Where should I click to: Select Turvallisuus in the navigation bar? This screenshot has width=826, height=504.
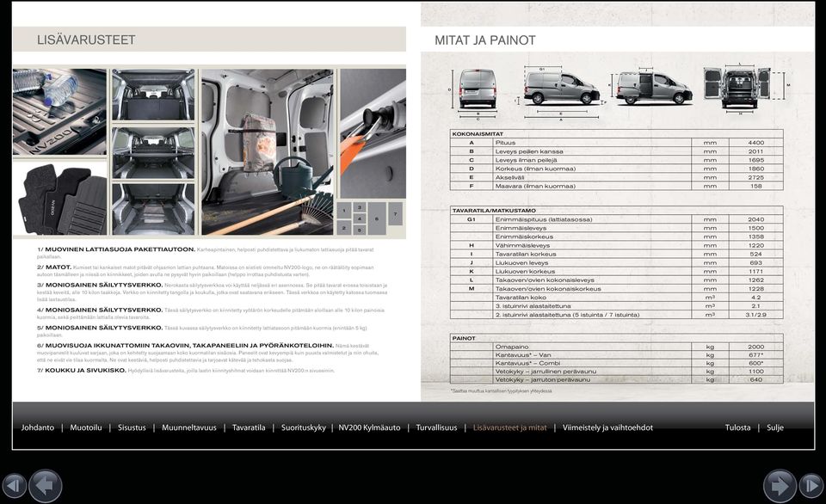point(437,427)
